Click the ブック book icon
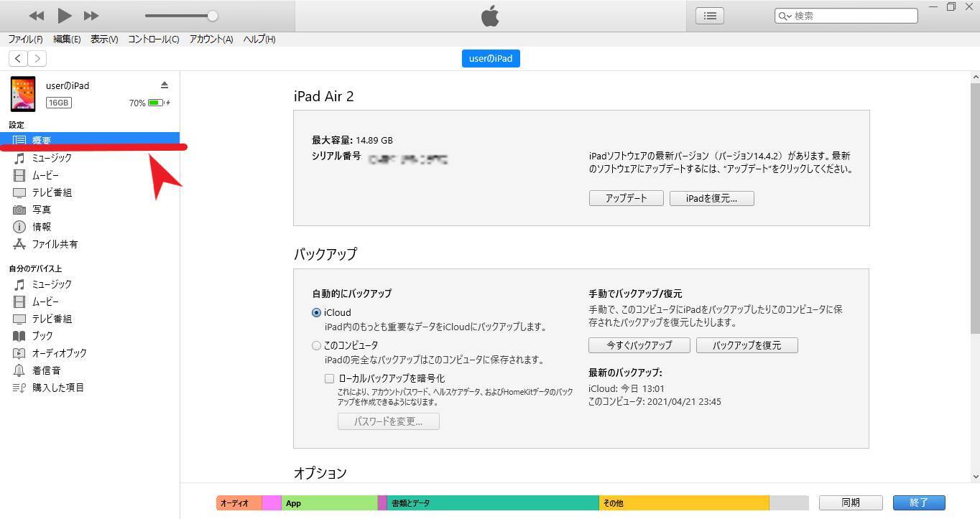The height and width of the screenshot is (519, 980). (x=19, y=336)
